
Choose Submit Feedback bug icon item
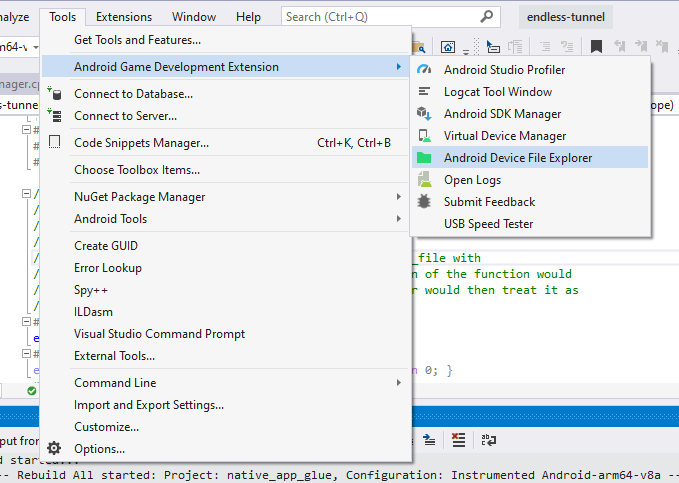tap(489, 202)
